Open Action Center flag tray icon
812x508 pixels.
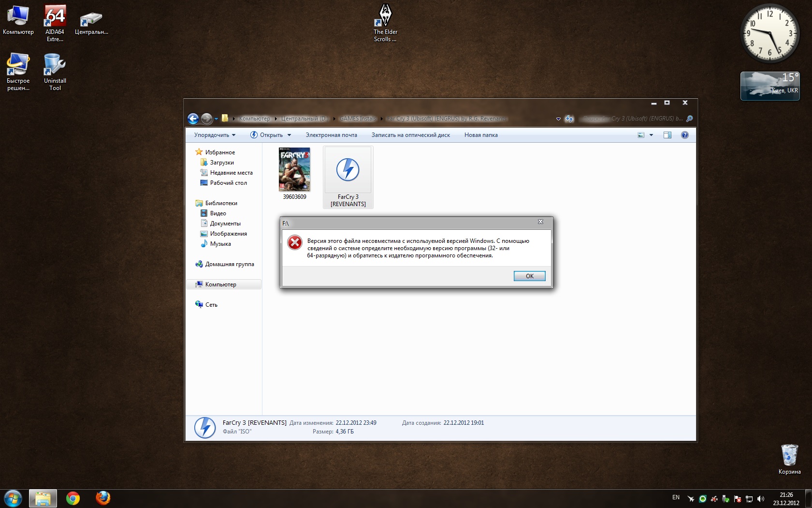(738, 499)
